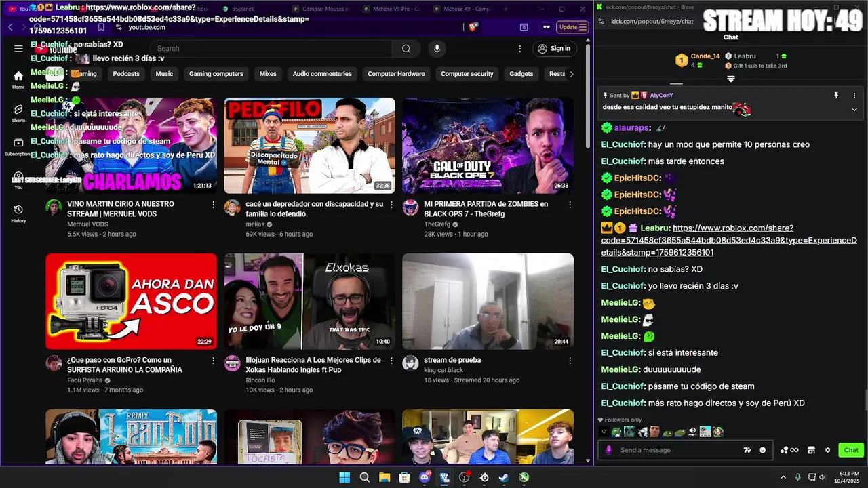Select the Mixes category chip
This screenshot has height=488, width=868.
(268, 74)
